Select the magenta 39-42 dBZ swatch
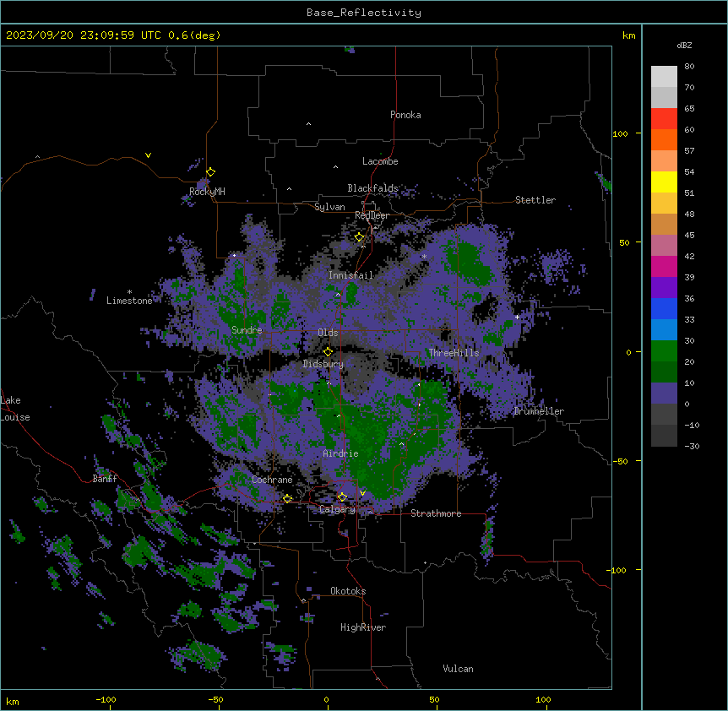Screen dimensions: 728x711 click(664, 266)
